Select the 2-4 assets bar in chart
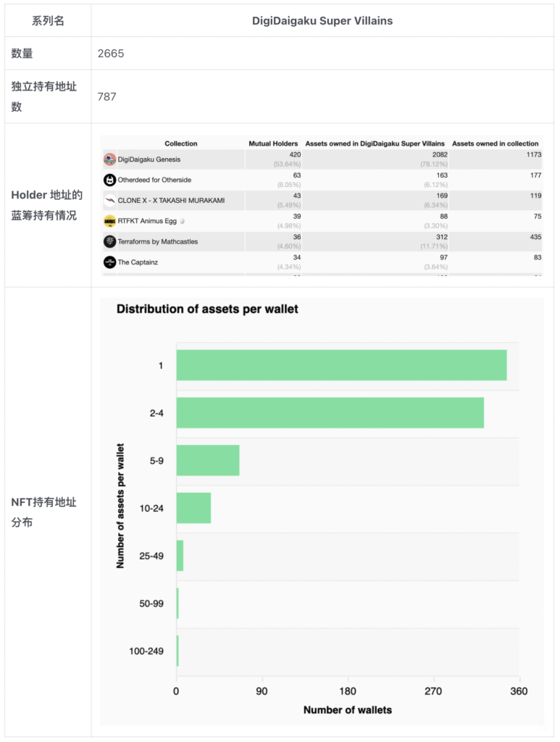The width and height of the screenshot is (560, 742). tap(330, 412)
